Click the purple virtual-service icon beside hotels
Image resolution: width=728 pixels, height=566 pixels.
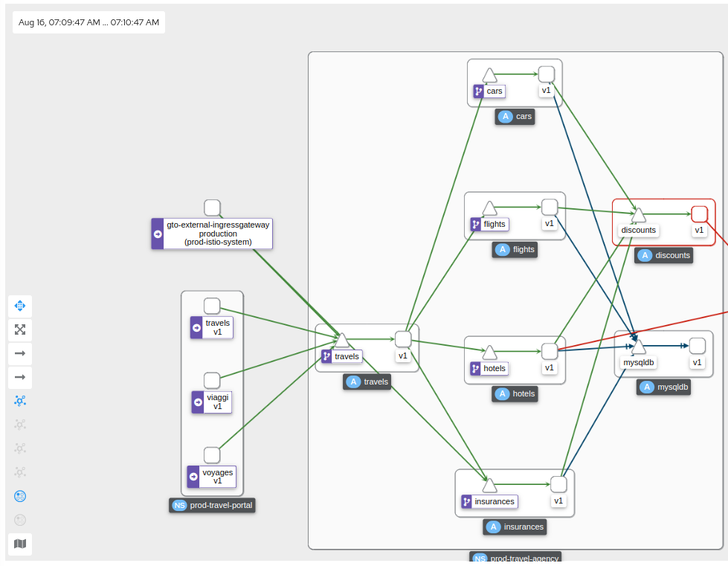pyautogui.click(x=476, y=368)
